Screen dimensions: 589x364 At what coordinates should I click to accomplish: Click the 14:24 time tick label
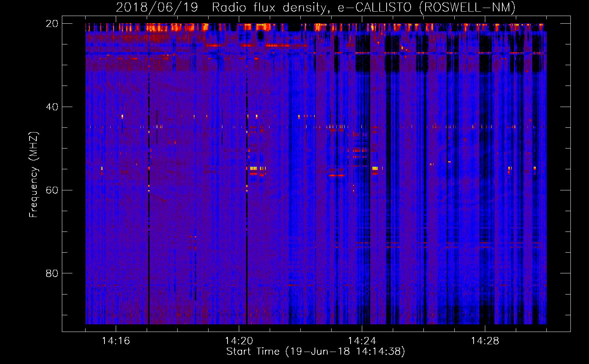(x=362, y=341)
